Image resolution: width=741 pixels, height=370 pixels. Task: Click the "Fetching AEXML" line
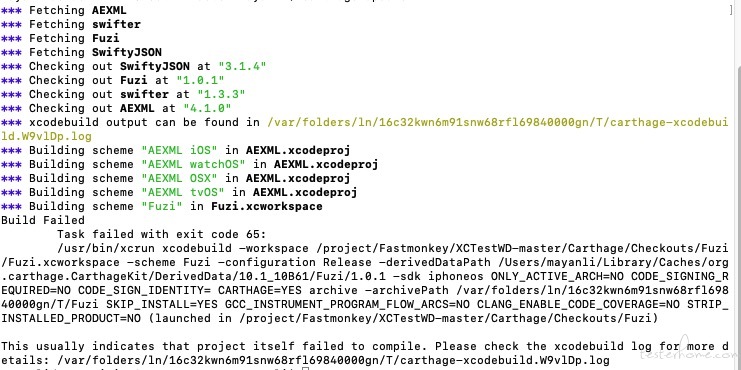coord(63,10)
